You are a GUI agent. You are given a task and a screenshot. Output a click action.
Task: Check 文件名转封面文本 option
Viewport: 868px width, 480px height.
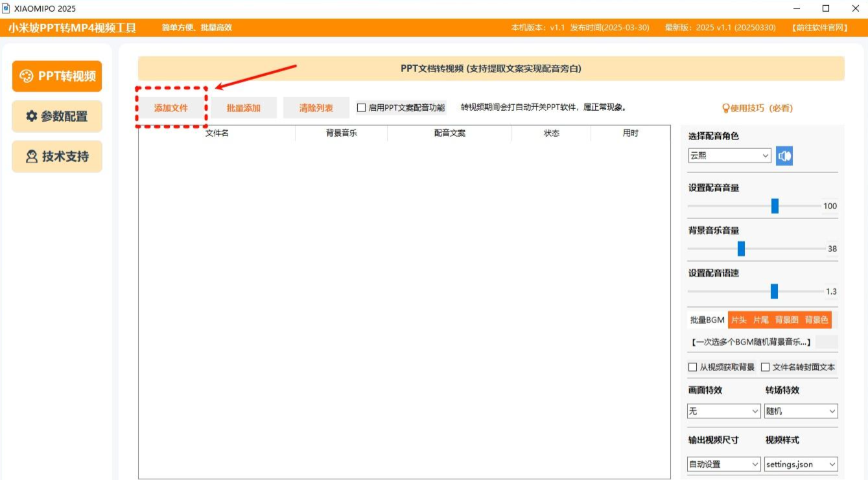(x=766, y=367)
